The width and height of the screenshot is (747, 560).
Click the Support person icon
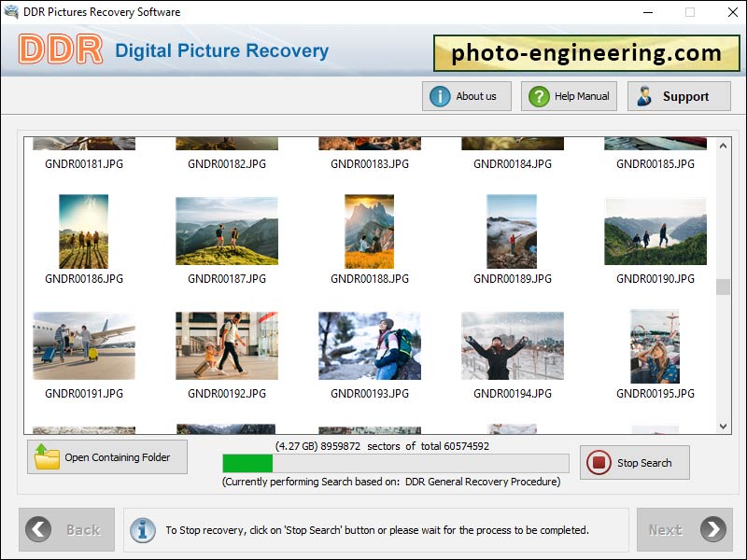pos(646,95)
